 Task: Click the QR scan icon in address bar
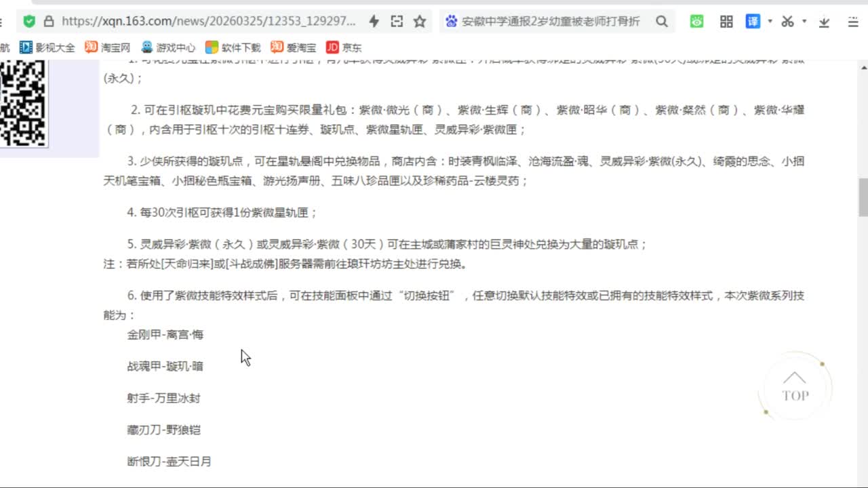coord(397,22)
